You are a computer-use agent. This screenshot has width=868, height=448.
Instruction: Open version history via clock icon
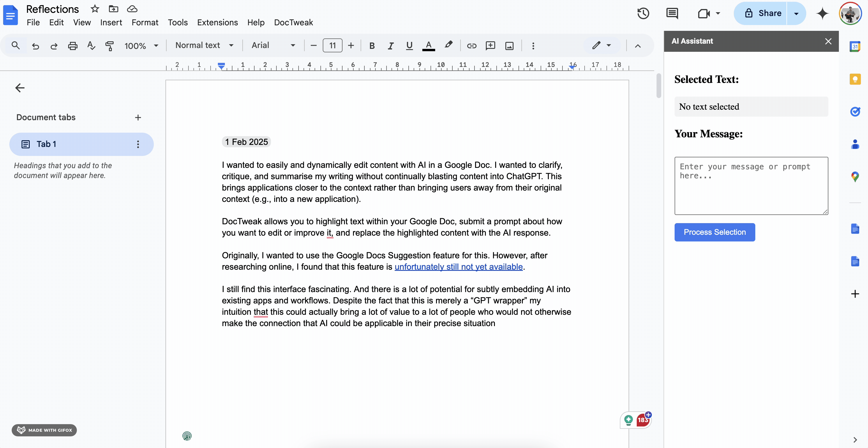pos(643,13)
